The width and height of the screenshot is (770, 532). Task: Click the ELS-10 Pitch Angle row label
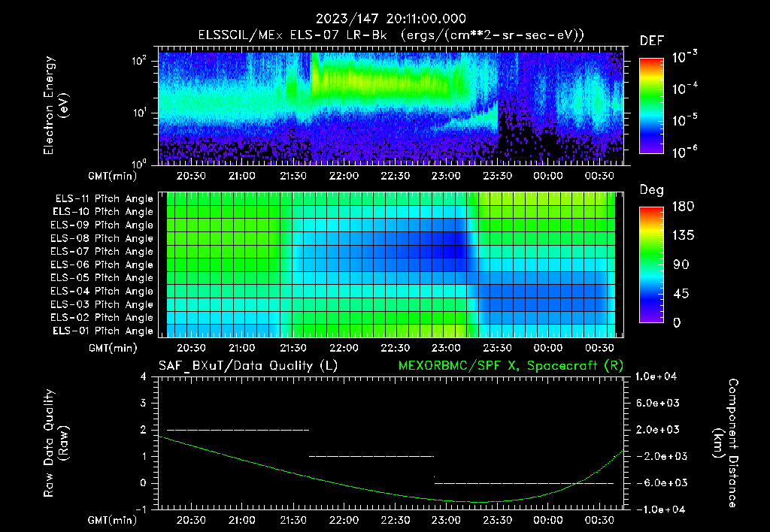point(103,212)
